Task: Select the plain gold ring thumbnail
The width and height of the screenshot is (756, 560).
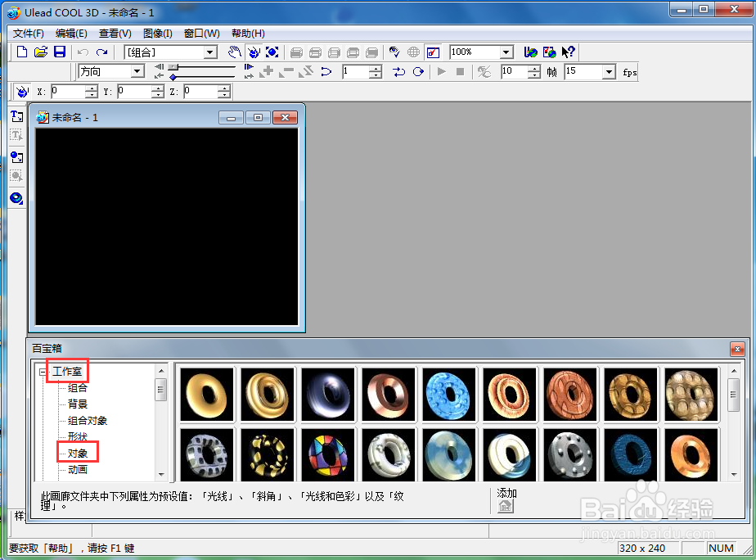Action: coord(207,395)
